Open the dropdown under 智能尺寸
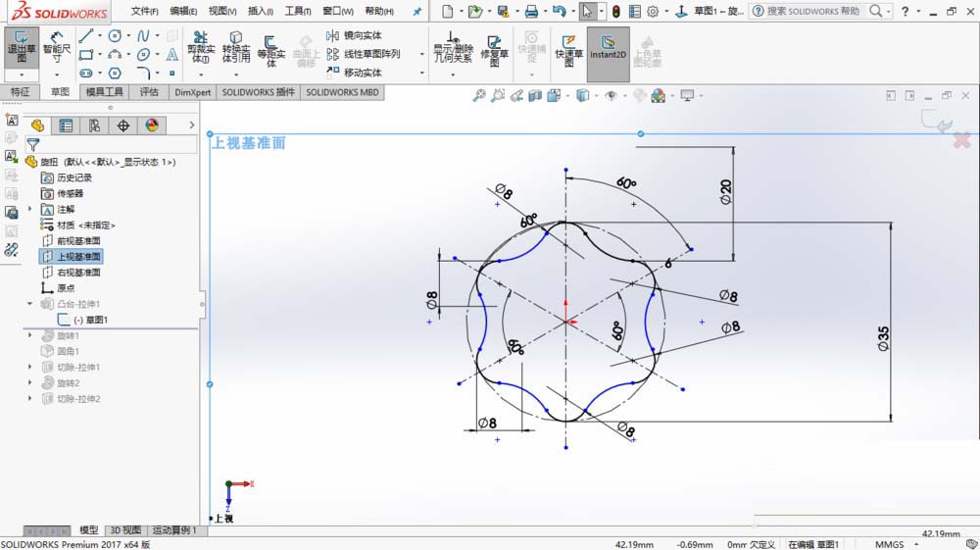 pyautogui.click(x=57, y=75)
